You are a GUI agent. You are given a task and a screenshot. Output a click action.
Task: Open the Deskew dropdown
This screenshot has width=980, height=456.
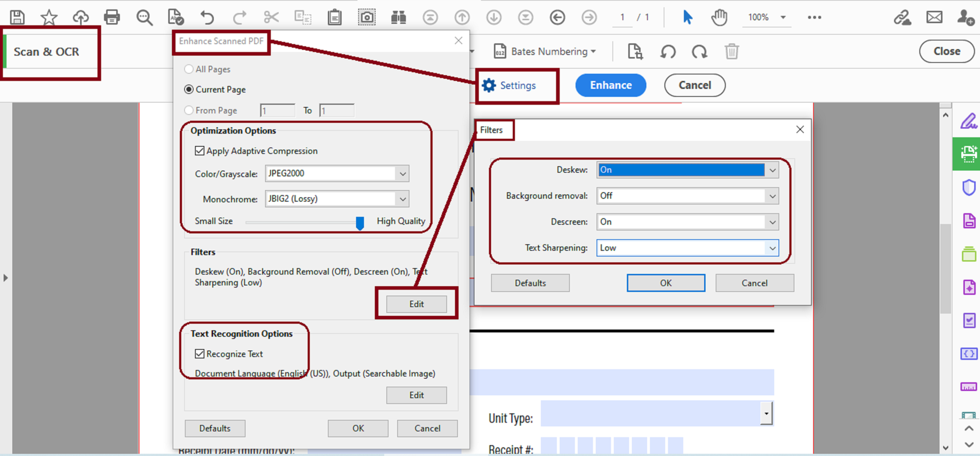(688, 170)
